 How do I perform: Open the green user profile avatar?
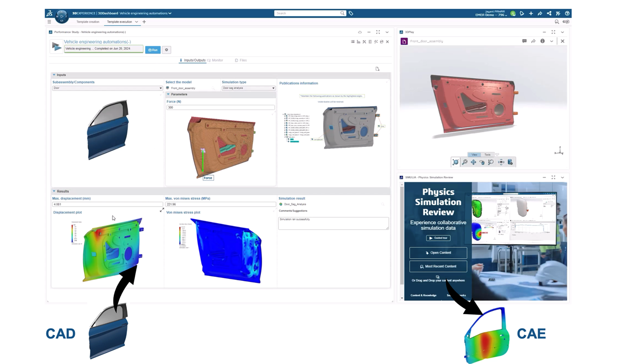513,14
